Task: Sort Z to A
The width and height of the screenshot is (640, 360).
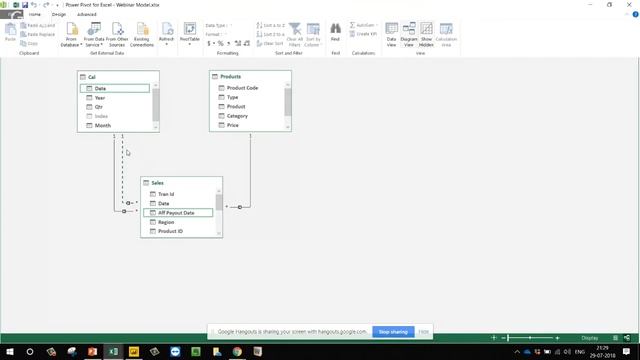Action: pos(271,34)
